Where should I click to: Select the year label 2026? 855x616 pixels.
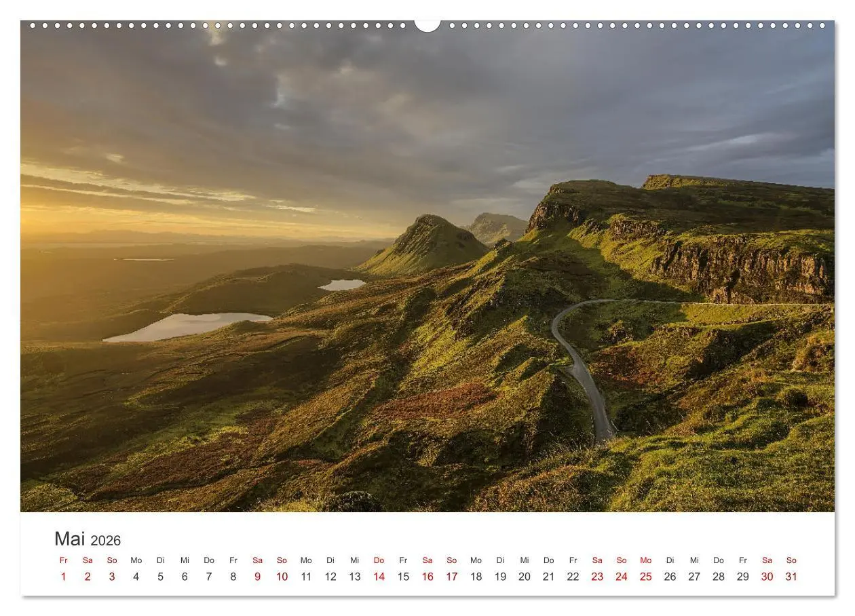point(107,541)
